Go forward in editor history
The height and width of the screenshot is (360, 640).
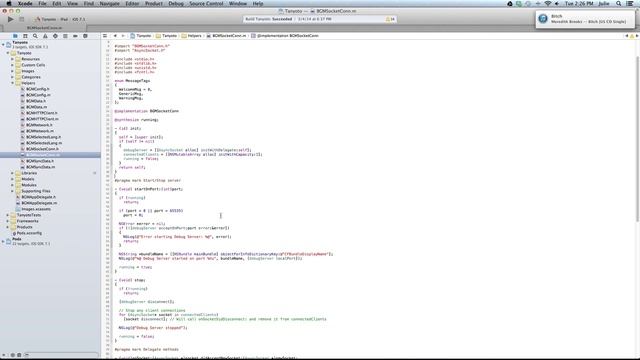point(123,36)
